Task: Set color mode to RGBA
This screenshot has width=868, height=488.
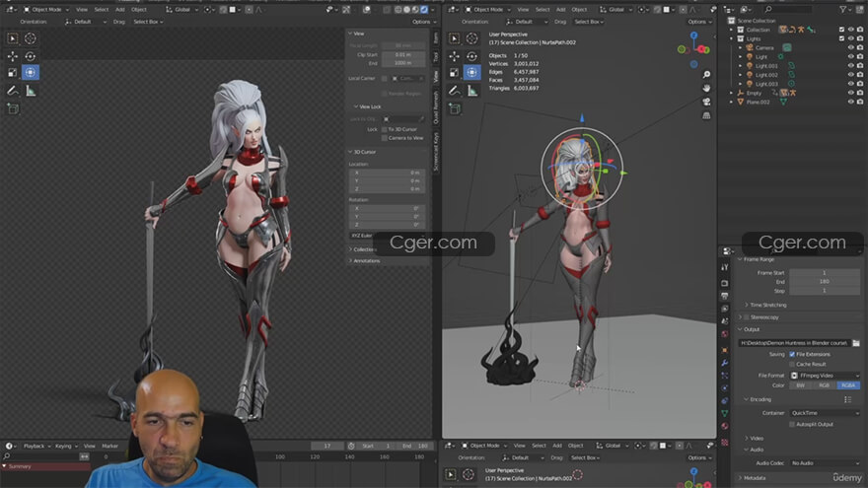Action: click(x=848, y=385)
